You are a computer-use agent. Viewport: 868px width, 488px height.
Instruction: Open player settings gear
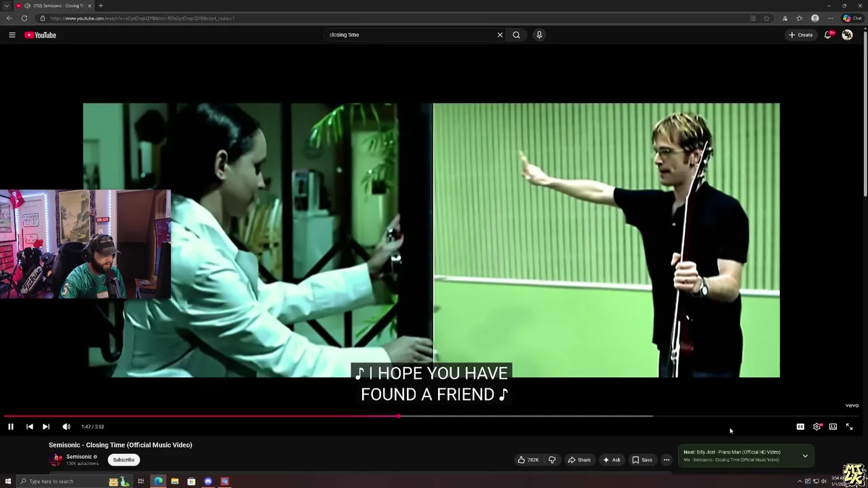coord(816,426)
